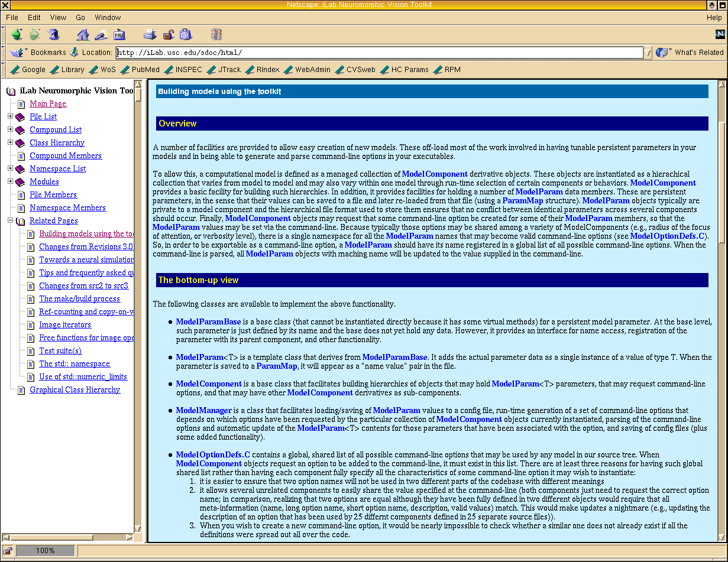Open the File menu

(12, 18)
